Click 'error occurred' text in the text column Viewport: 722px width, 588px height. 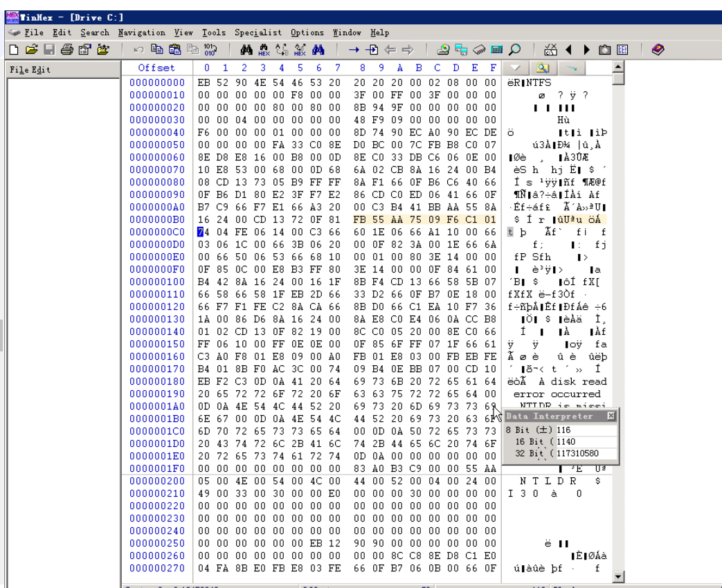coord(557,394)
